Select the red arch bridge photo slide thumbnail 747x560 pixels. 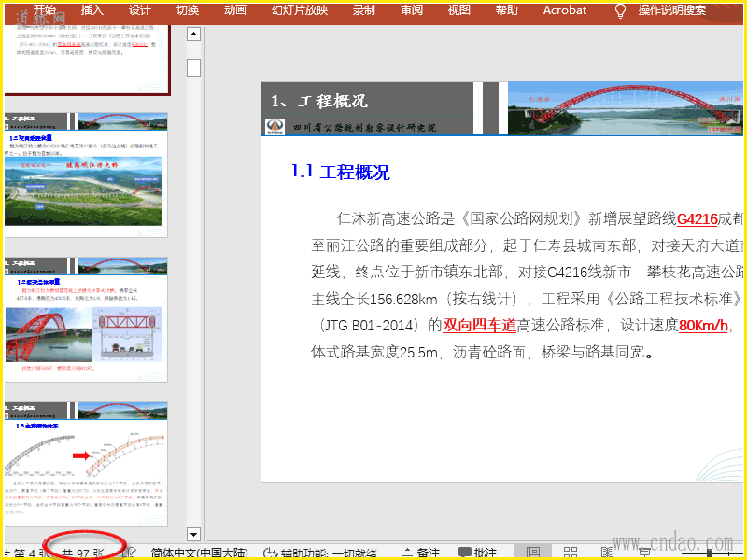tap(86, 319)
